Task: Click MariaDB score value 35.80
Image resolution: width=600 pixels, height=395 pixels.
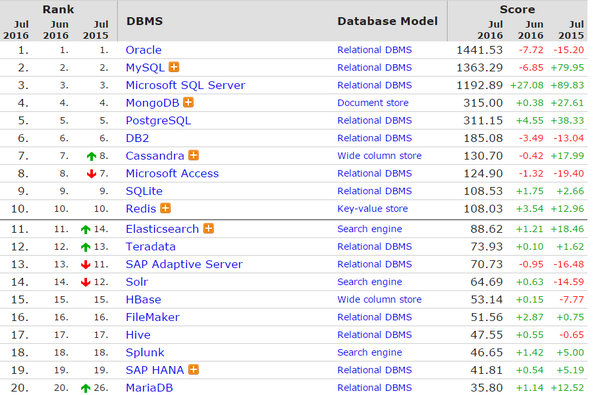Action: coord(486,387)
